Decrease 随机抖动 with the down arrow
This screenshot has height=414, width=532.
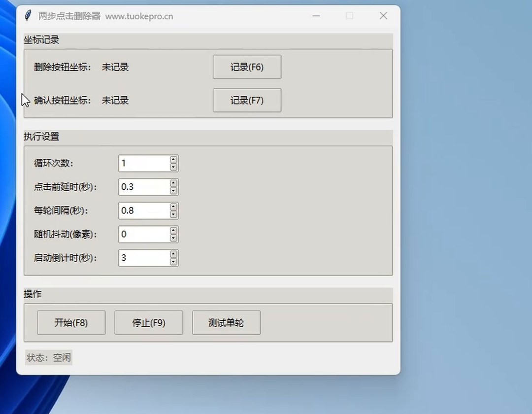pos(174,238)
